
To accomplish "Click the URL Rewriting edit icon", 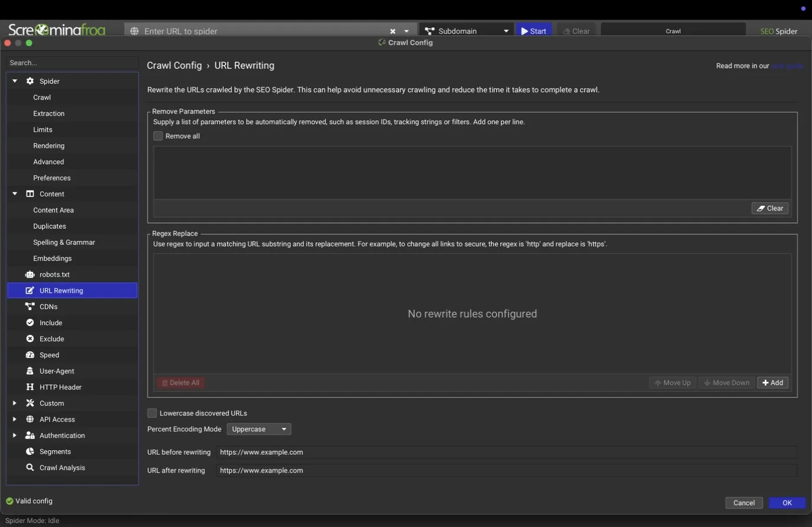I will (30, 290).
